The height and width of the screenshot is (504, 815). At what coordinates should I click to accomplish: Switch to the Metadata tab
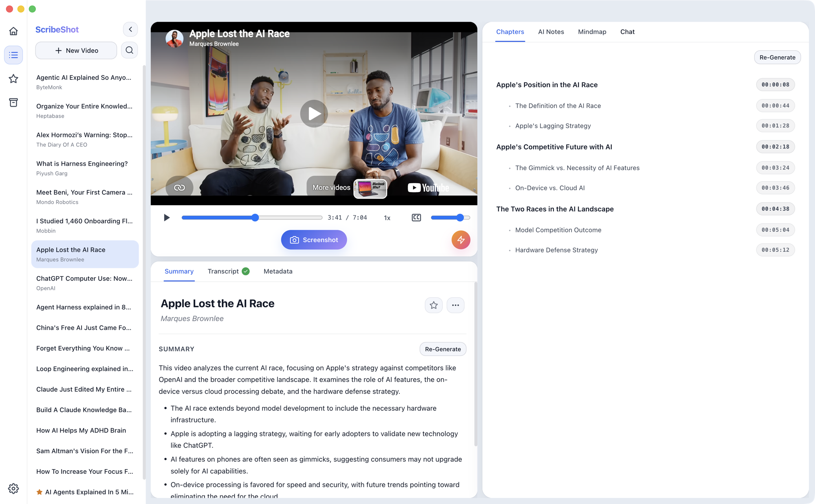(278, 272)
